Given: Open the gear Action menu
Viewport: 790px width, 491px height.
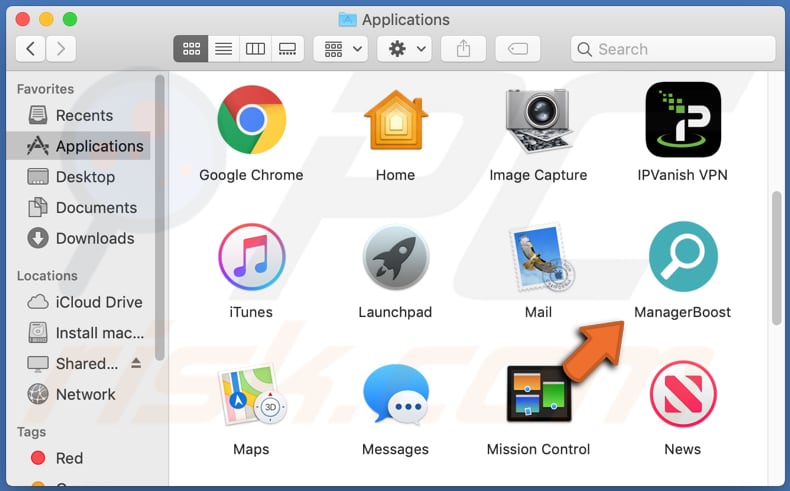Looking at the screenshot, I should click(x=405, y=49).
